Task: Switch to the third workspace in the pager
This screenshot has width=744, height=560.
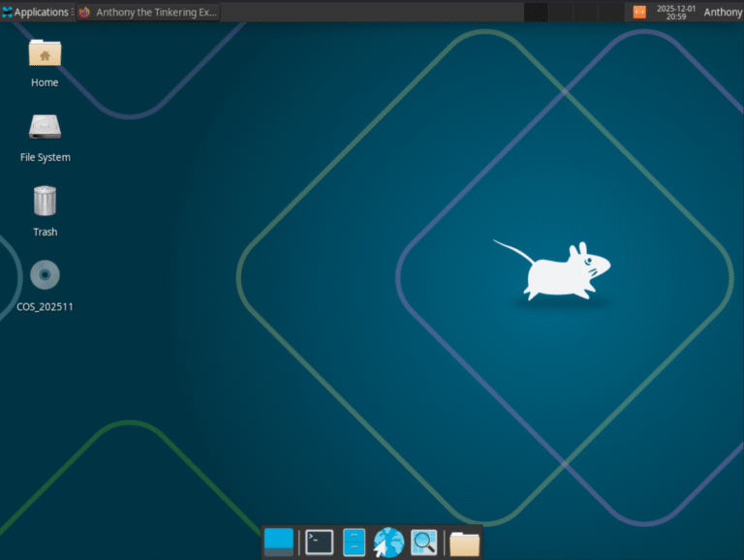Action: [x=586, y=12]
